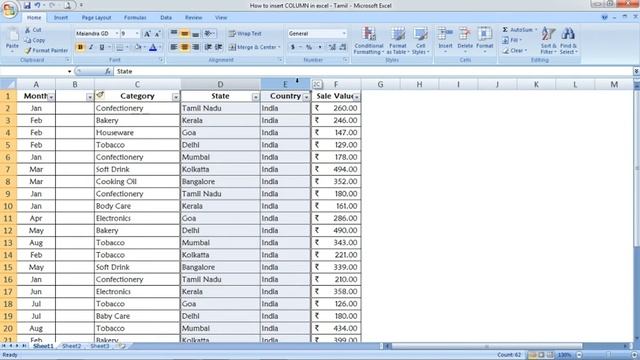The width and height of the screenshot is (640, 360).
Task: Toggle Align Text Left
Action: pos(174,47)
